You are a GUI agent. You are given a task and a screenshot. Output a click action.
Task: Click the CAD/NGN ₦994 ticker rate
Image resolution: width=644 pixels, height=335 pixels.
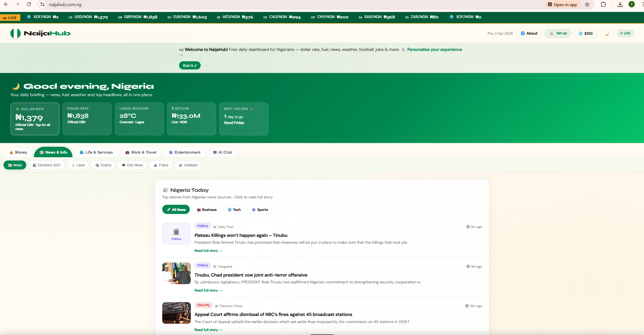click(x=282, y=17)
